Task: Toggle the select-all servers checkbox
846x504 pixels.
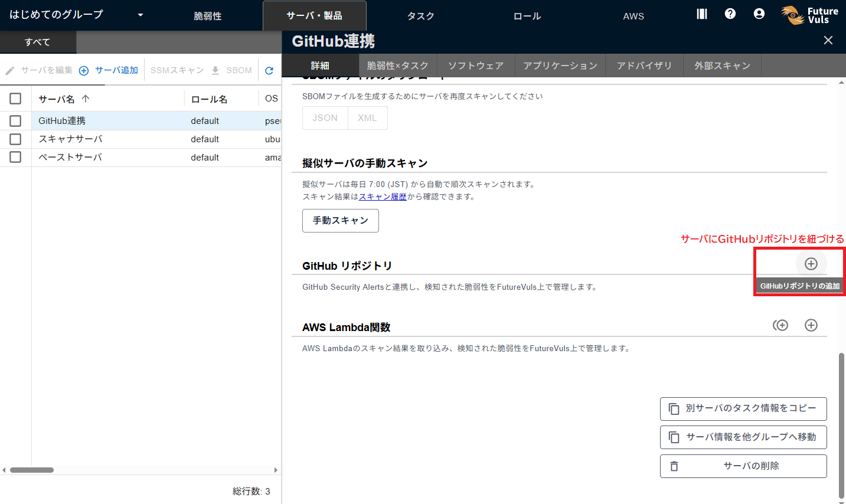Action: coord(15,99)
